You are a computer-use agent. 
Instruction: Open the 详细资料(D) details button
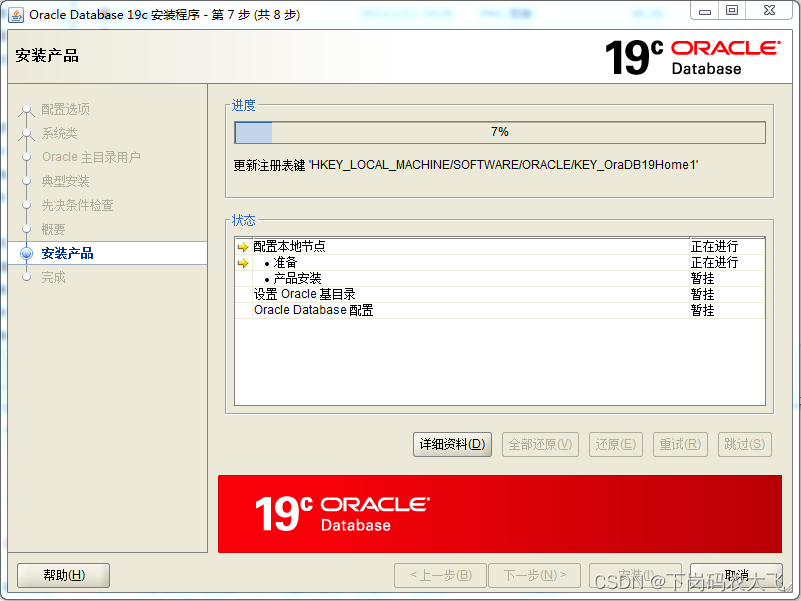[x=452, y=444]
